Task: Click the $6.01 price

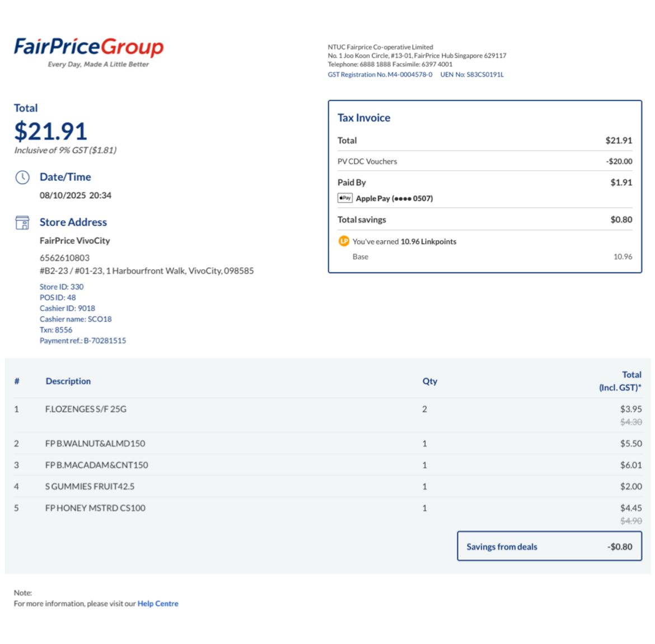Action: click(x=631, y=465)
